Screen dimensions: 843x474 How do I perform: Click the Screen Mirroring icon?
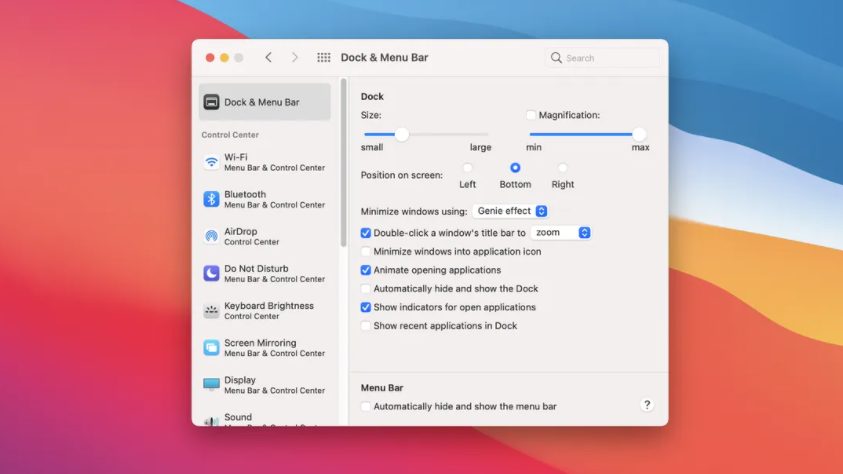(x=211, y=347)
